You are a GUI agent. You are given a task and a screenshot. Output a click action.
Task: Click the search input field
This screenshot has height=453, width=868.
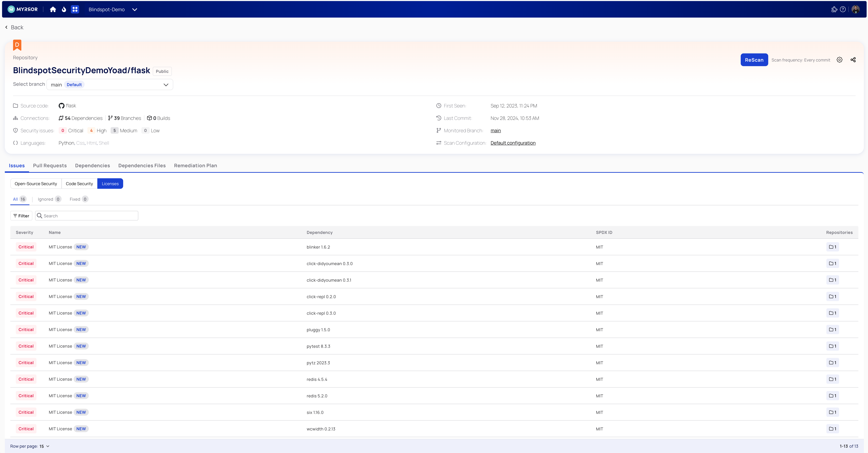pos(86,216)
